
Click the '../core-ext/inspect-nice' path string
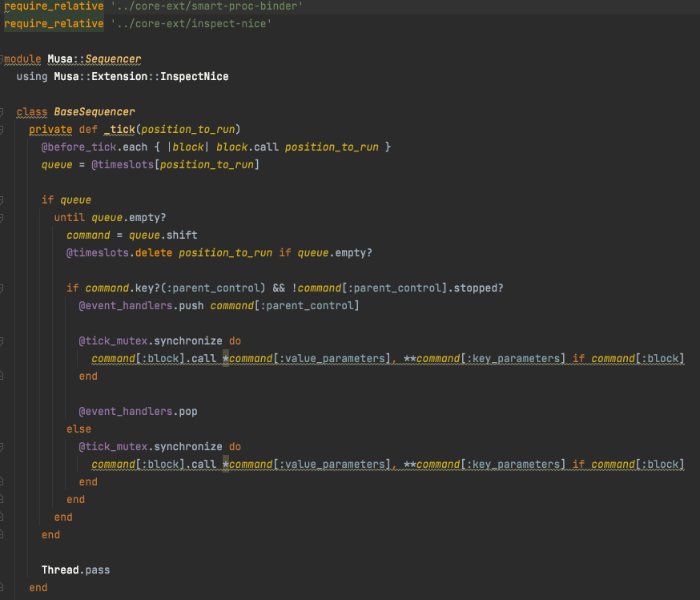(x=198, y=23)
